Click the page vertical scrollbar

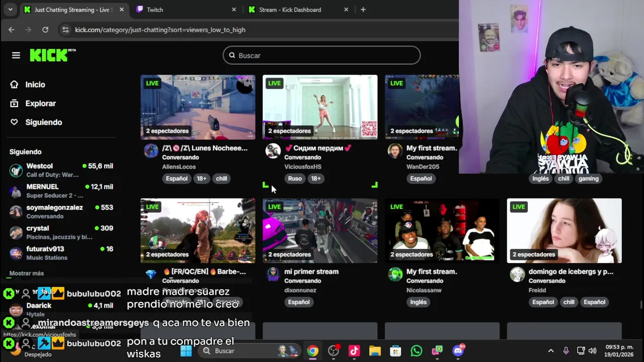(640, 305)
